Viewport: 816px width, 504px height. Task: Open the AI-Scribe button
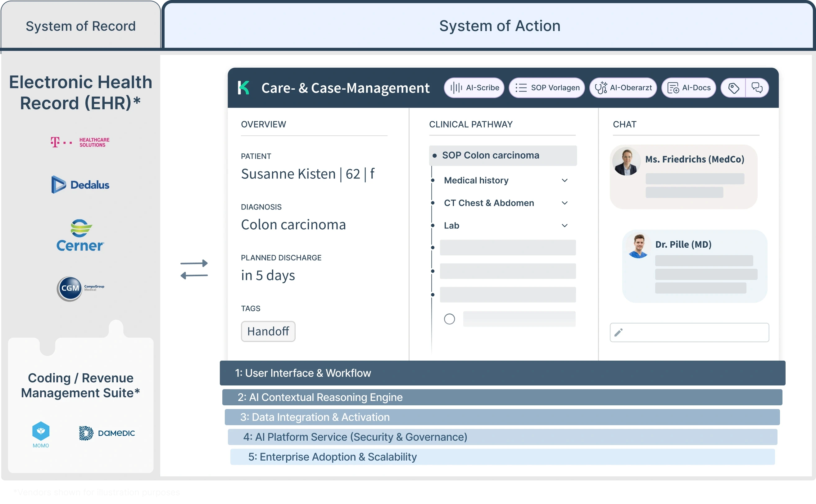pyautogui.click(x=474, y=88)
